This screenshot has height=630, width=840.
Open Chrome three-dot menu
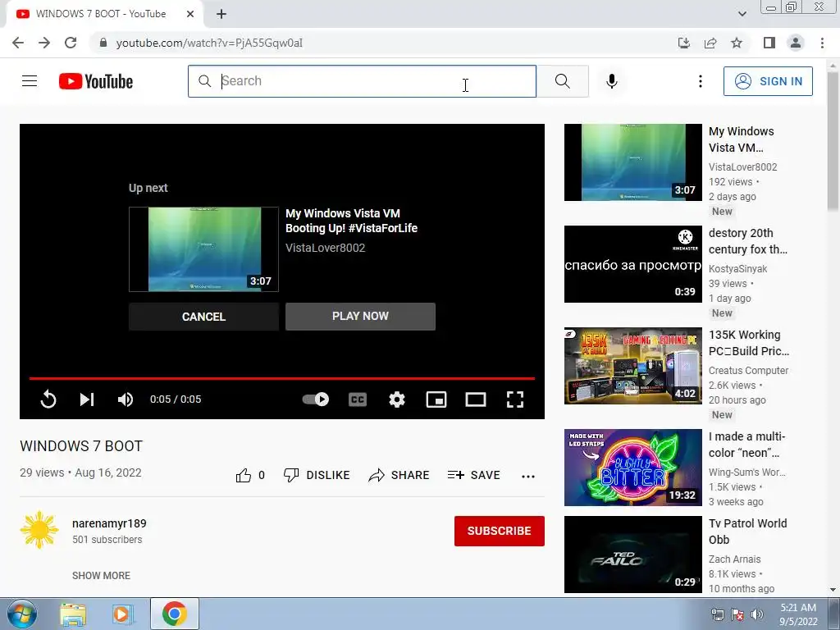tap(822, 43)
